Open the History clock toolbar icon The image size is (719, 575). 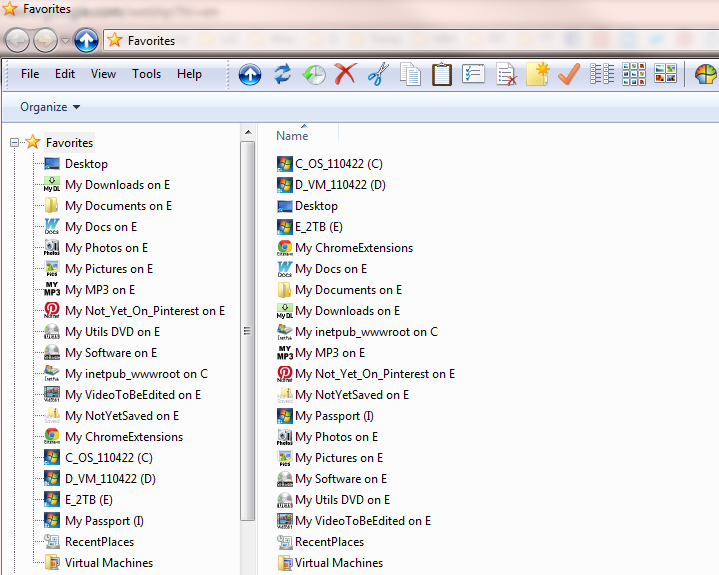[x=314, y=74]
